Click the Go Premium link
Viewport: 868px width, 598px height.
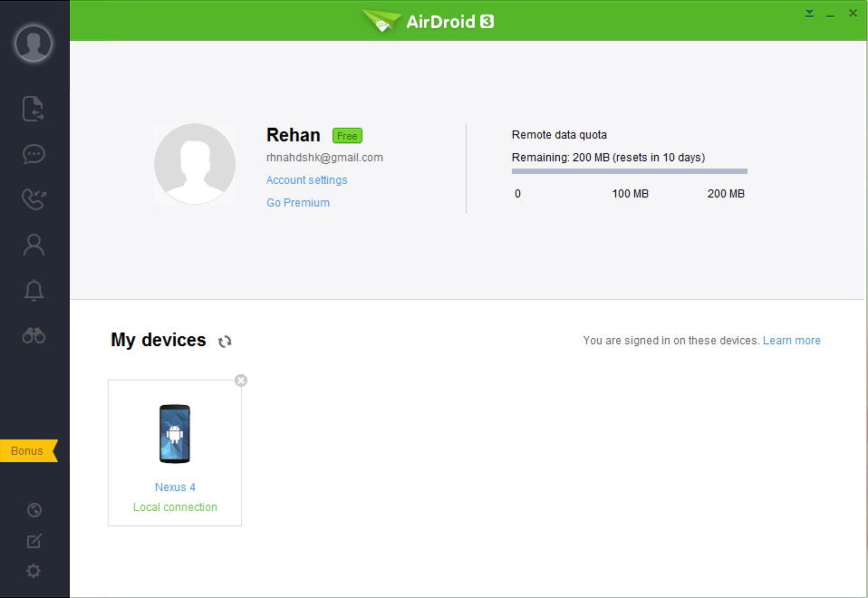pyautogui.click(x=297, y=203)
